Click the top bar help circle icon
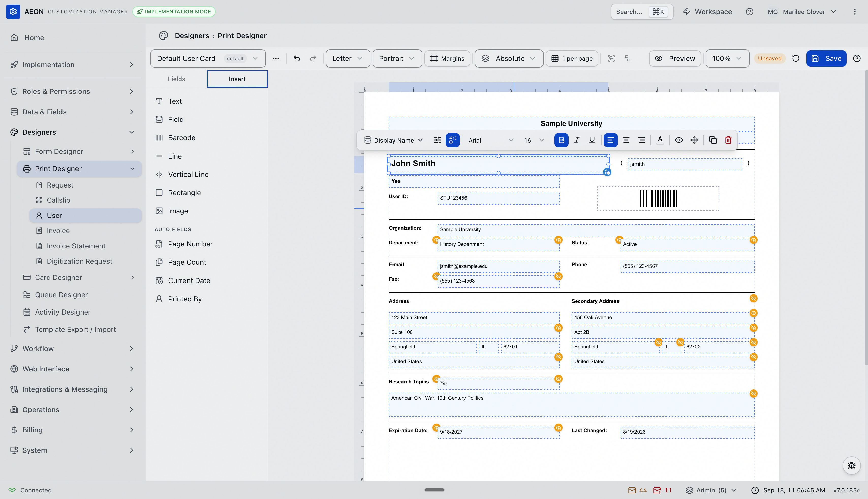 749,12
